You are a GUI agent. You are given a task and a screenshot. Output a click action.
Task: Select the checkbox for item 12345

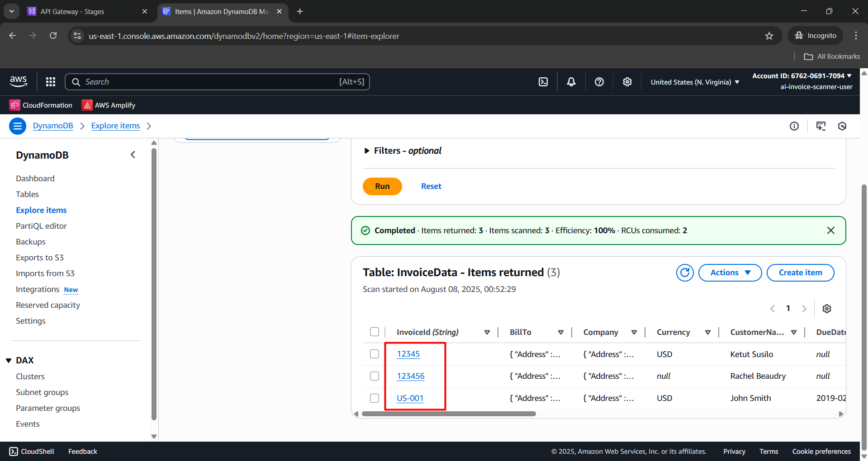coord(374,354)
